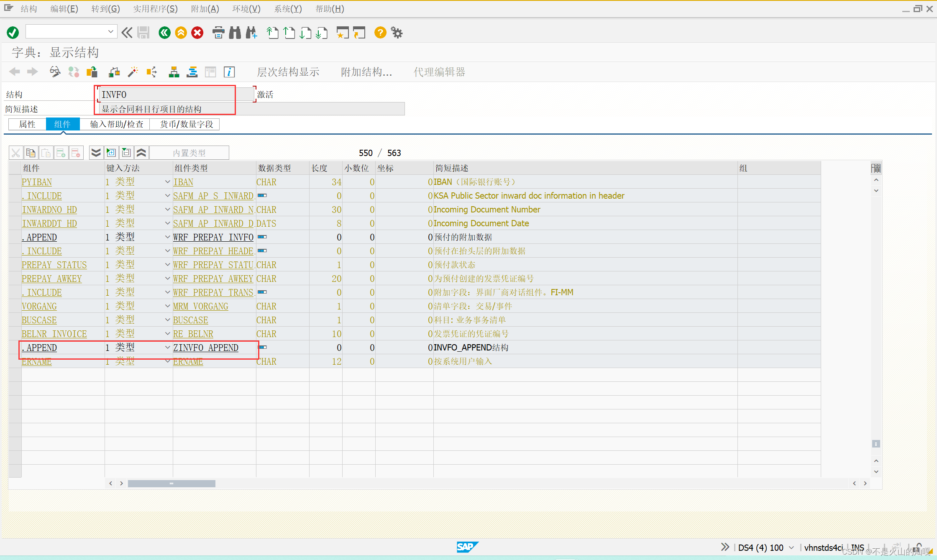Select the row selector for PYIBAN row
This screenshot has width=937, height=560.
(x=15, y=182)
